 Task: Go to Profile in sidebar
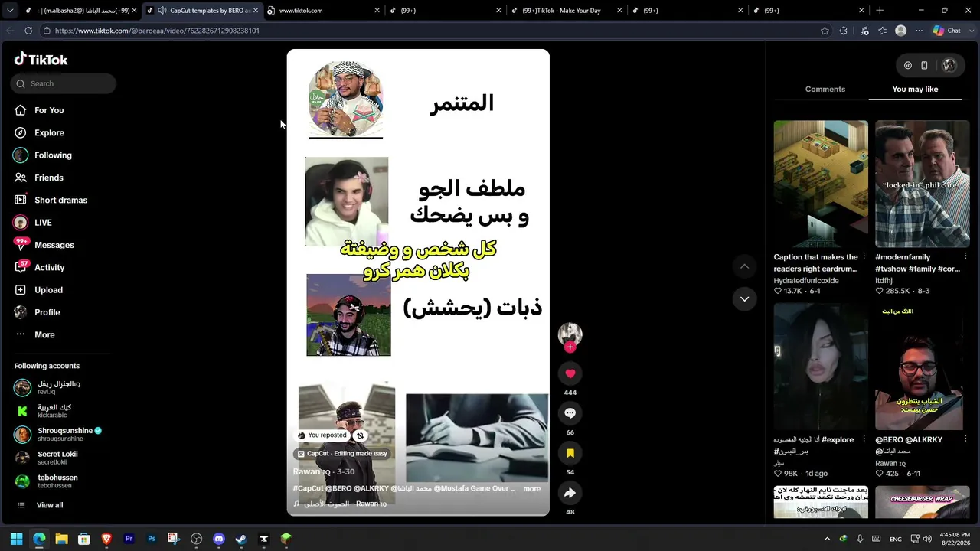tap(47, 312)
